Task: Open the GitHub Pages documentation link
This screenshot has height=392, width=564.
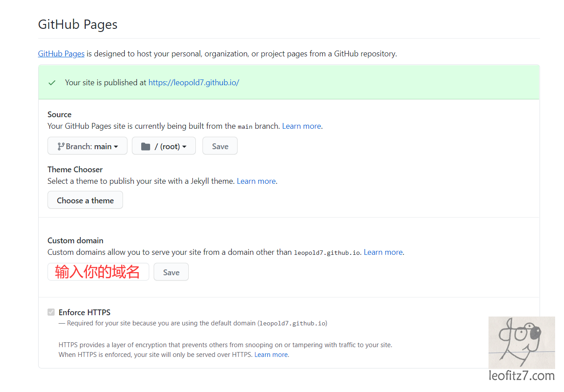Action: tap(61, 54)
